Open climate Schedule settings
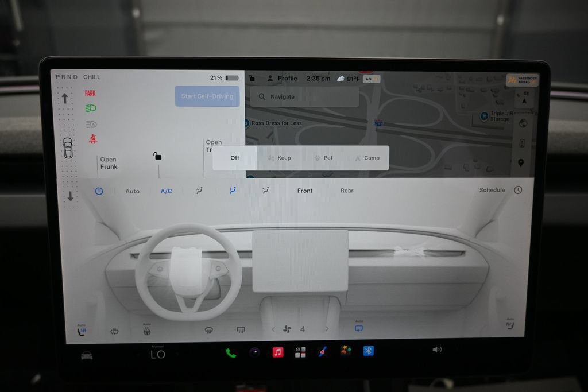 [492, 190]
